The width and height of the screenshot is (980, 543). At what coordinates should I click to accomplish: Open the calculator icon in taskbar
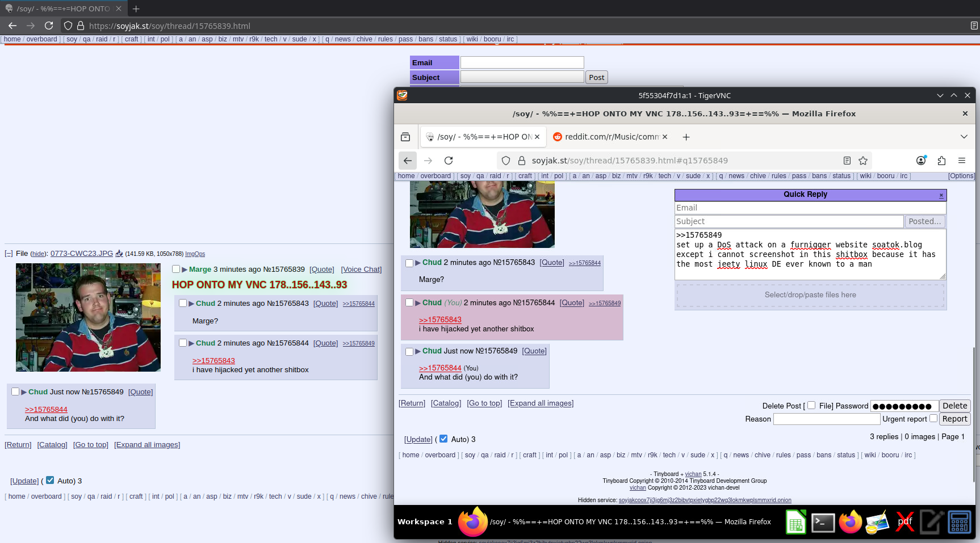(959, 522)
